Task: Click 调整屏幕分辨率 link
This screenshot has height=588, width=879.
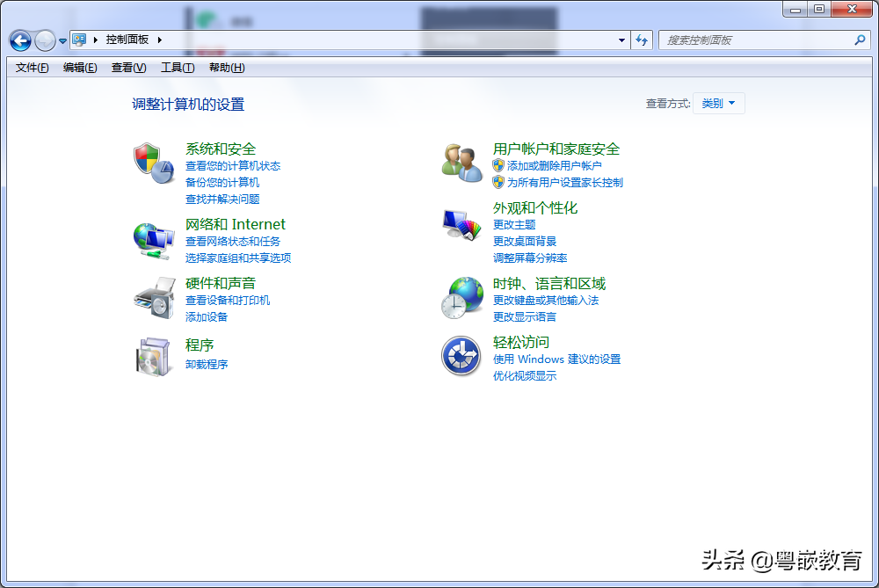Action: coord(526,258)
